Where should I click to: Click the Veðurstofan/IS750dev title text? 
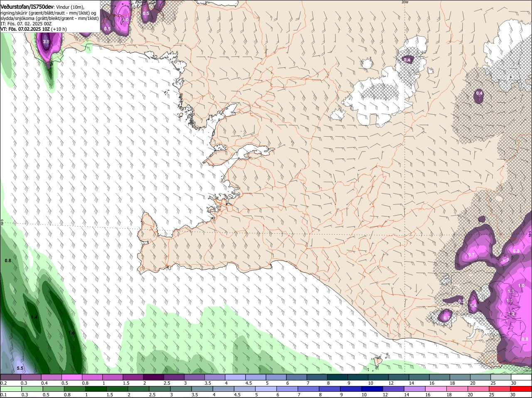point(27,7)
